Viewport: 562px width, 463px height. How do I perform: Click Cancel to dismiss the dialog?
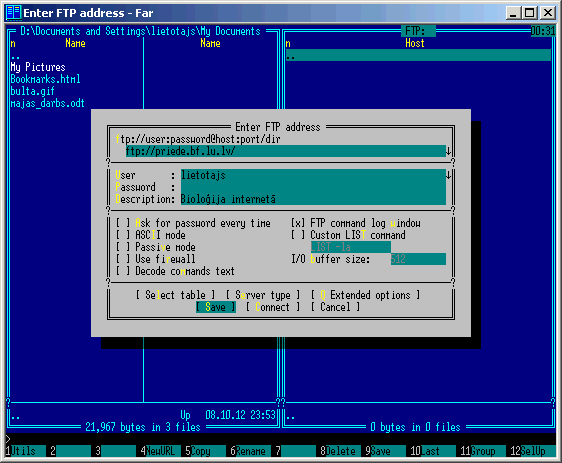(335, 307)
